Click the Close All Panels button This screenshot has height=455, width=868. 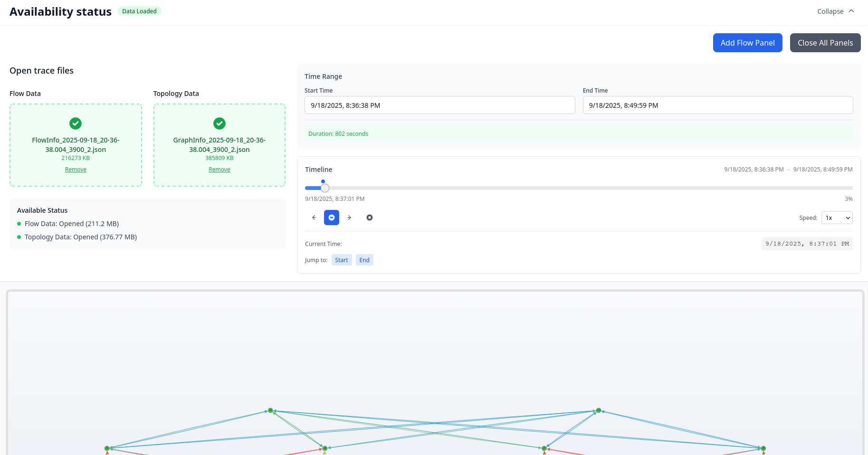[x=825, y=43]
